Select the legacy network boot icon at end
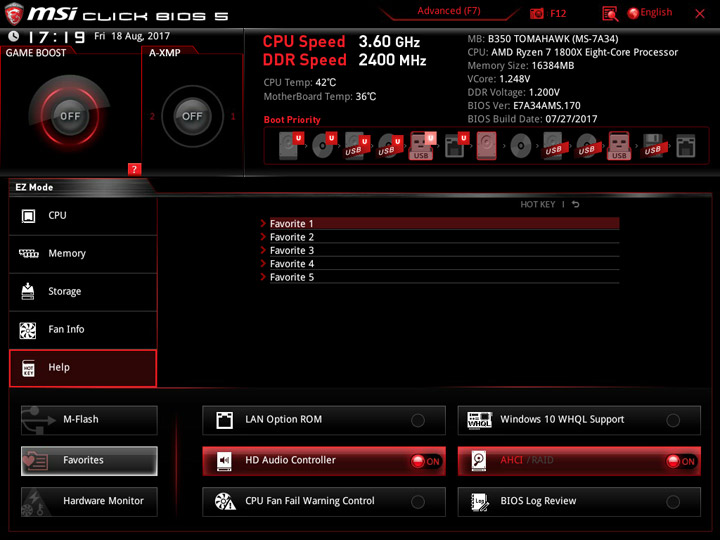This screenshot has height=540, width=720. tap(686, 146)
